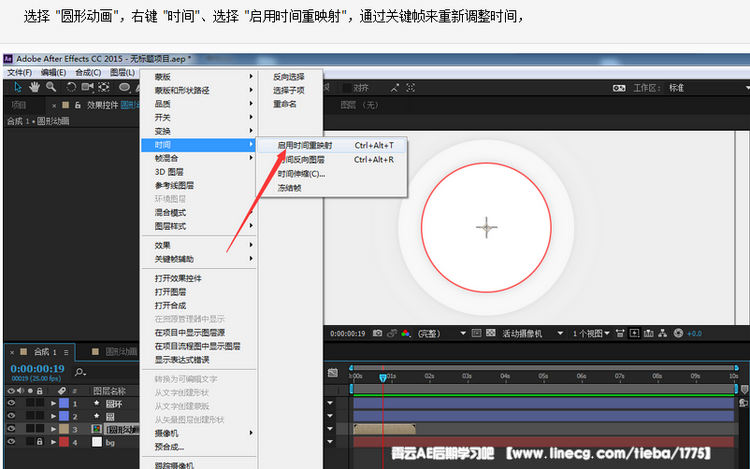Toggle solo switch for layer 1 圆环
Viewport: 750px width, 469px height.
(30, 403)
